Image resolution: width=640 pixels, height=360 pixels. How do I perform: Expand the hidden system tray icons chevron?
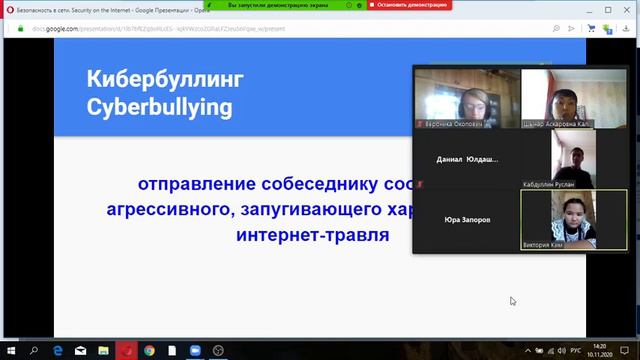click(528, 351)
